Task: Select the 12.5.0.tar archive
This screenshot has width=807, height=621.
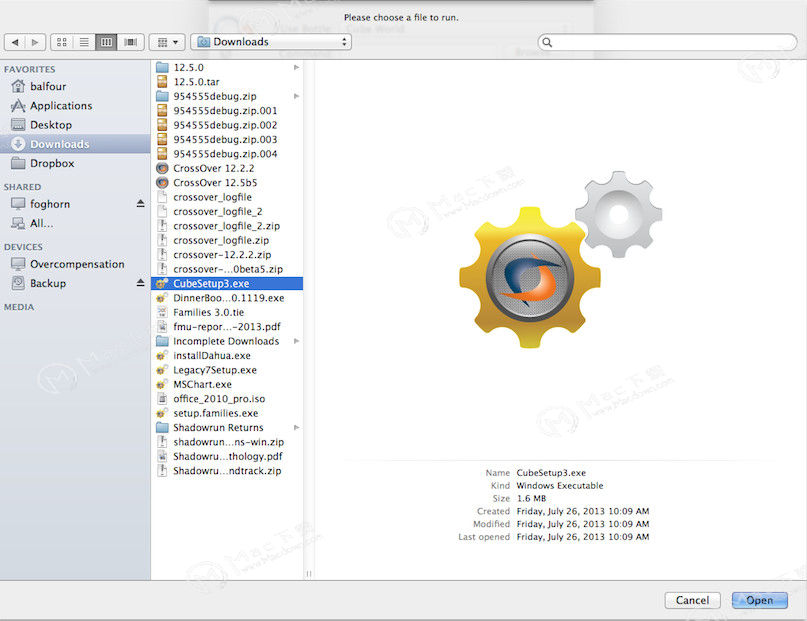Action: [x=227, y=82]
